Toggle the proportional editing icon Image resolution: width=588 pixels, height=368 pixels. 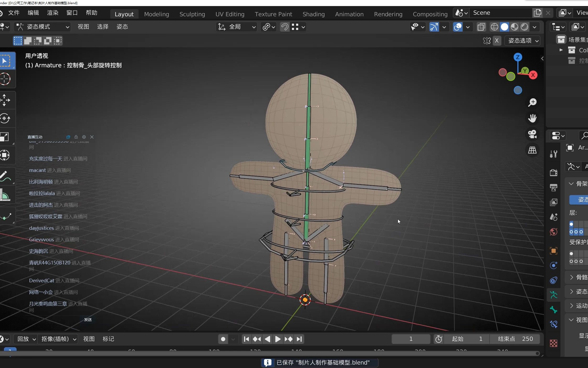point(266,27)
